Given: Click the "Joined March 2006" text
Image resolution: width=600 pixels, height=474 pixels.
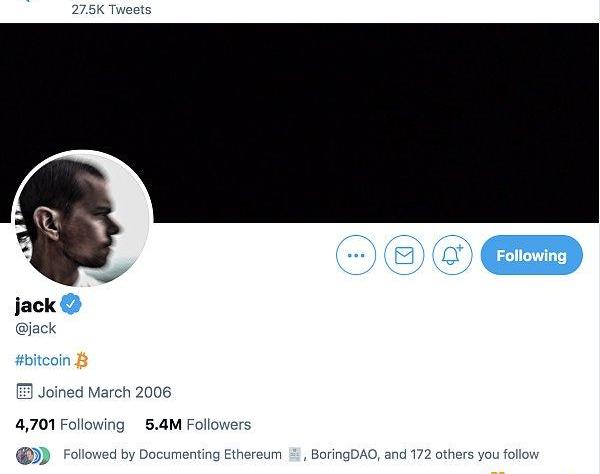Looking at the screenshot, I should (x=104, y=392).
